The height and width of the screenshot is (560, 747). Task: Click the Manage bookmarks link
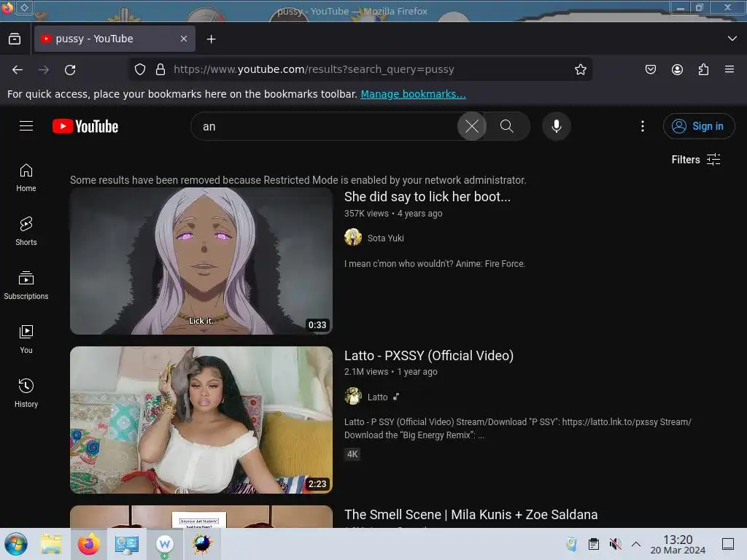click(413, 94)
